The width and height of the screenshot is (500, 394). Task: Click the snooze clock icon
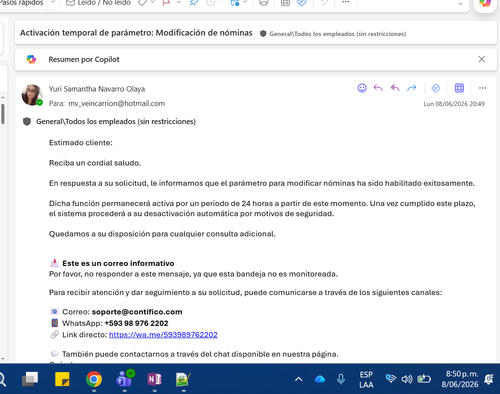211,3
